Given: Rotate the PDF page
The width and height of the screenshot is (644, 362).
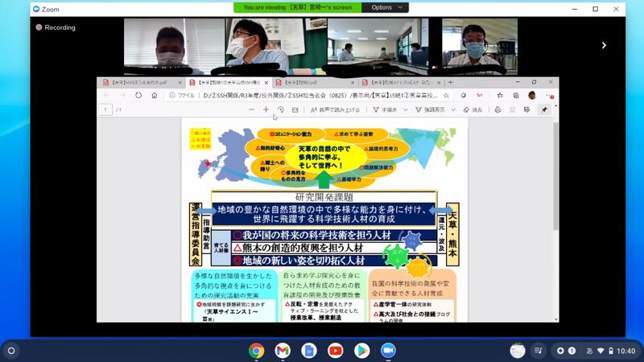Looking at the screenshot, I should (x=281, y=109).
